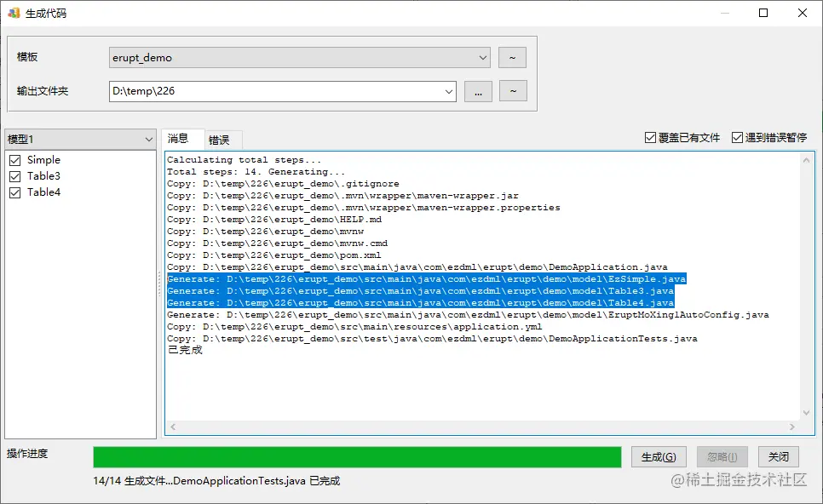Image resolution: width=823 pixels, height=504 pixels.
Task: Toggle the Table3 checkbox
Action: pyautogui.click(x=15, y=176)
